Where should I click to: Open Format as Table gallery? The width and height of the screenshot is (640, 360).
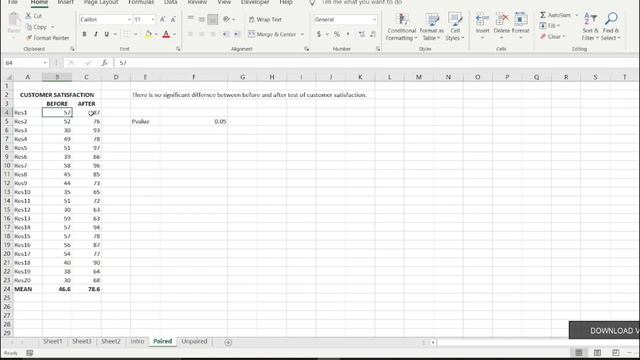click(x=431, y=26)
